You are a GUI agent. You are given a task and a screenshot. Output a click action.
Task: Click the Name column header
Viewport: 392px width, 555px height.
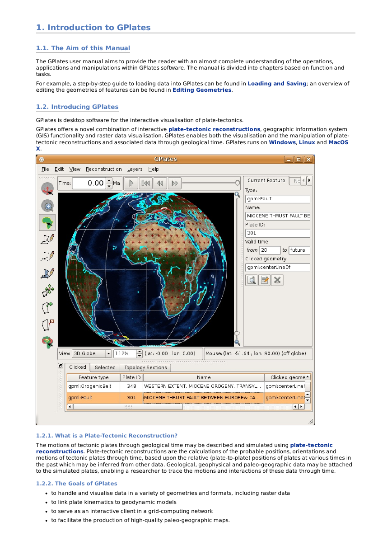pyautogui.click(x=204, y=377)
